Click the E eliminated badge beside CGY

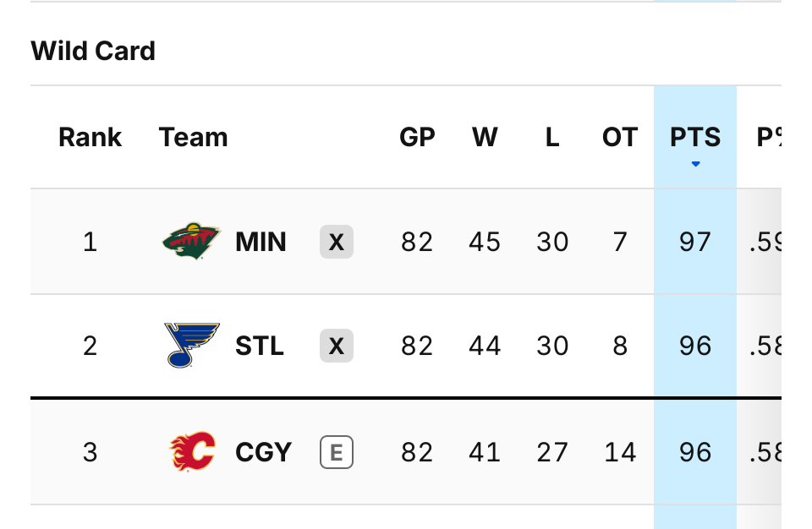tap(337, 452)
